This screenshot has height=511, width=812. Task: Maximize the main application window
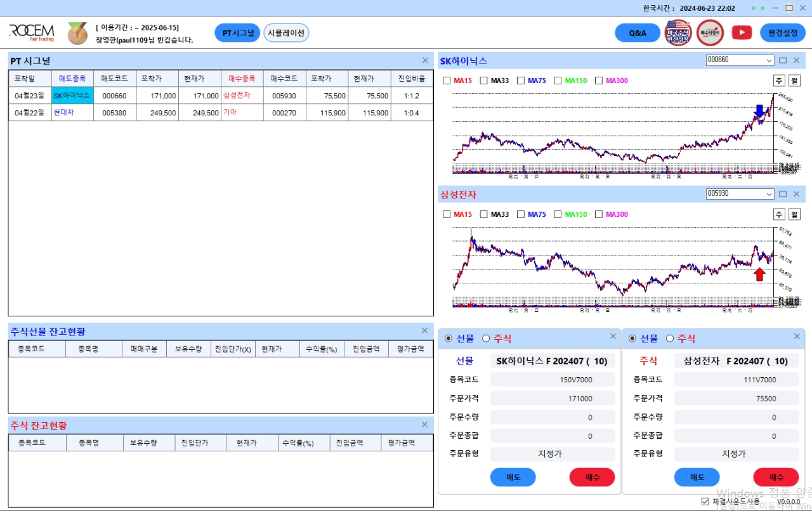click(789, 8)
